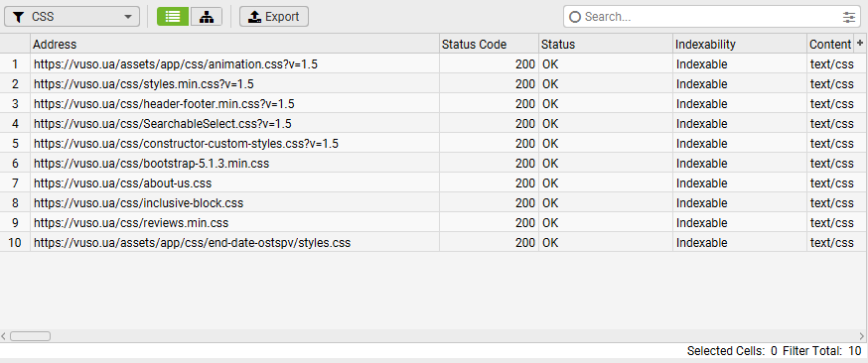This screenshot has height=363, width=868.
Task: Click the Selected Cells status text
Action: coord(732,351)
